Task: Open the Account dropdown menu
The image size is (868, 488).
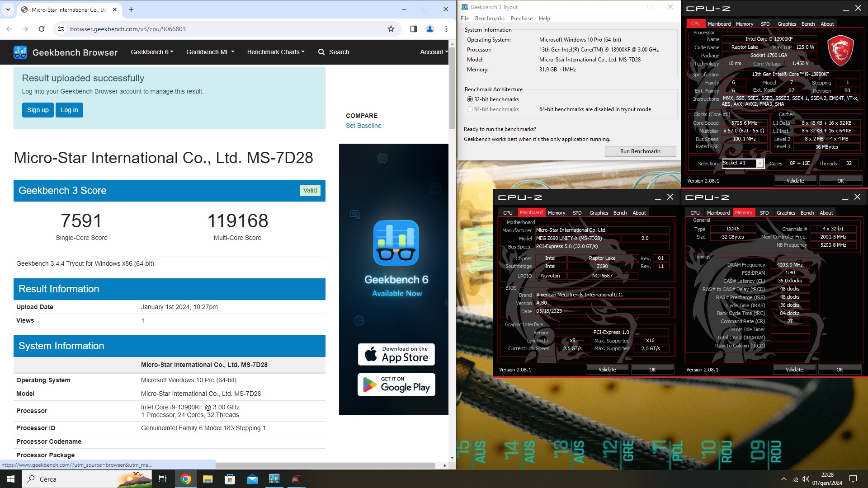Action: [x=434, y=52]
